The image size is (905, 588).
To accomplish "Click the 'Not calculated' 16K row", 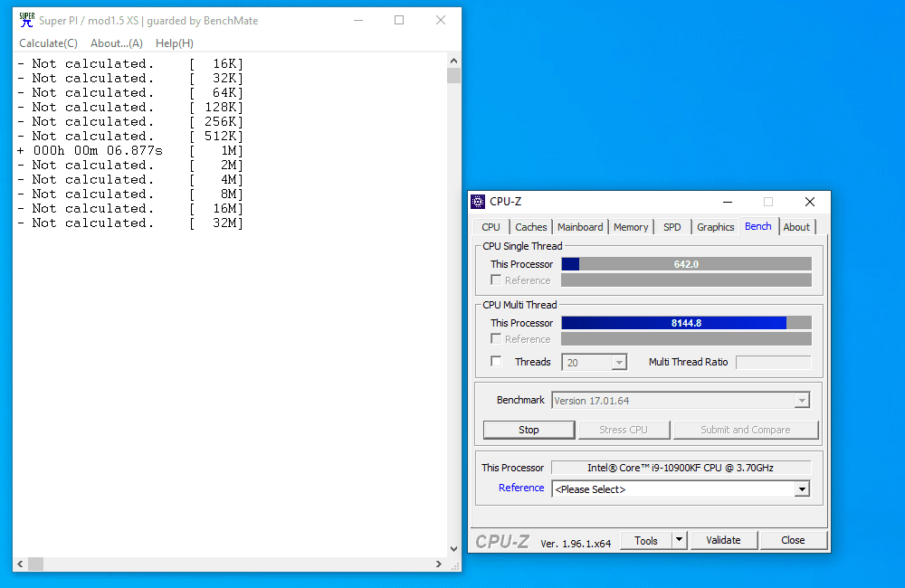I will click(130, 63).
